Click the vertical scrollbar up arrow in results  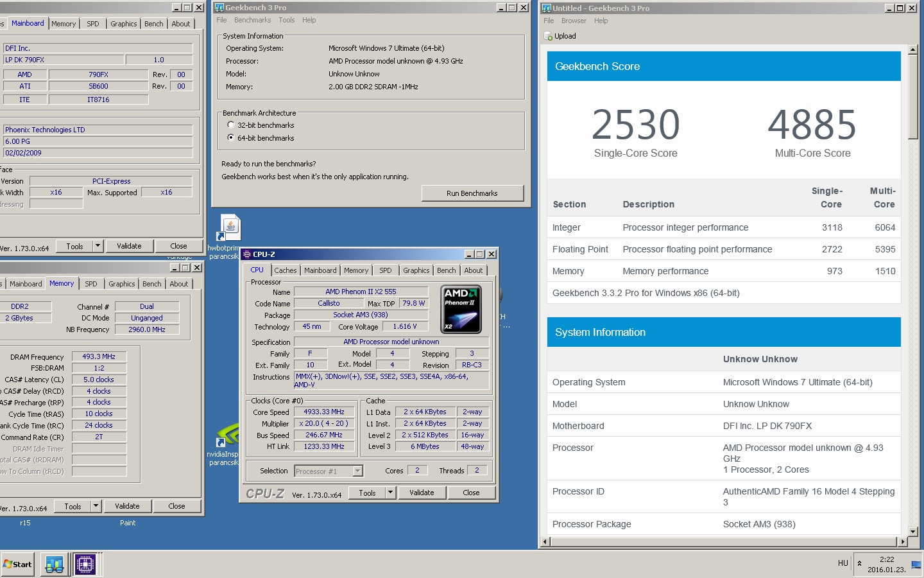pyautogui.click(x=913, y=49)
